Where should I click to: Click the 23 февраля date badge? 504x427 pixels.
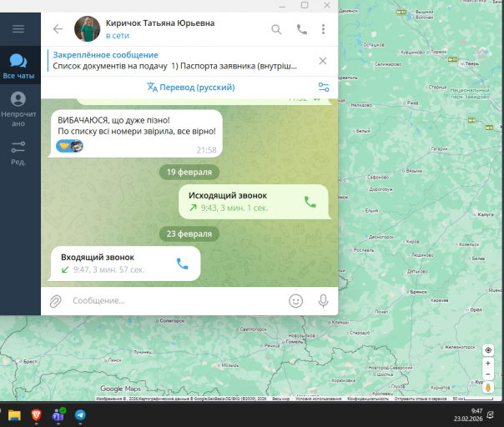click(x=189, y=234)
